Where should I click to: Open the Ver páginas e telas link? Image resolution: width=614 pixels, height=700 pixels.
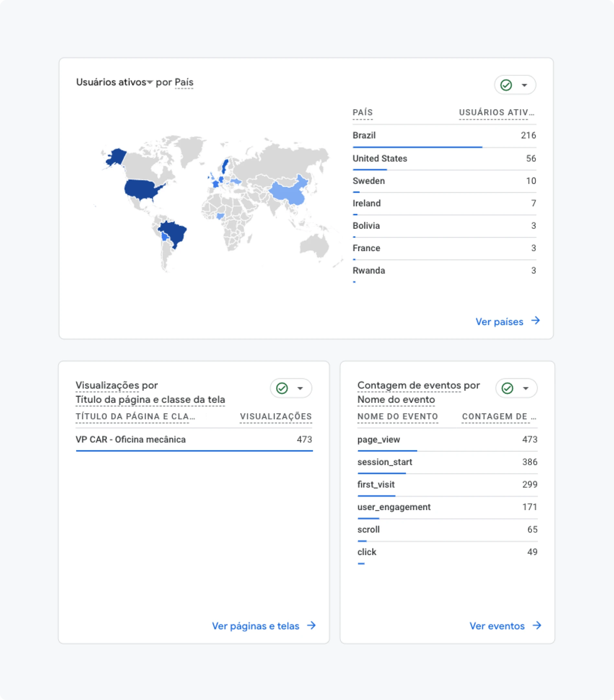point(256,626)
